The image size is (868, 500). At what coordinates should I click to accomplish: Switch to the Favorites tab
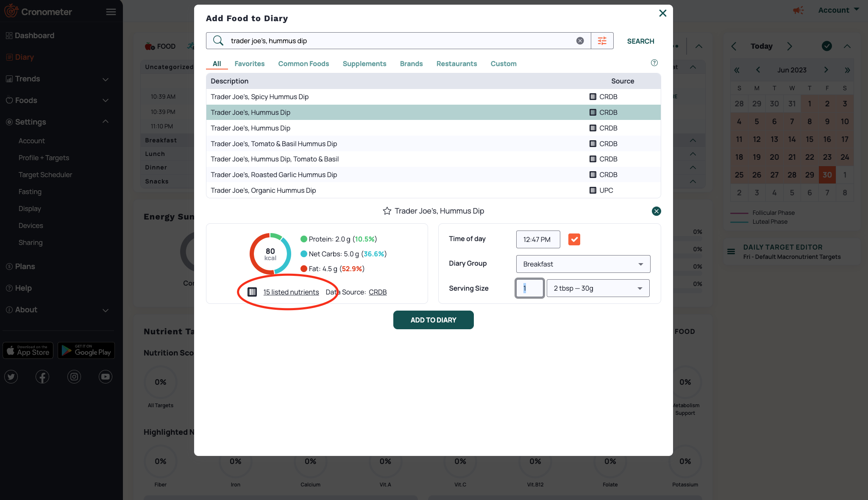click(250, 64)
